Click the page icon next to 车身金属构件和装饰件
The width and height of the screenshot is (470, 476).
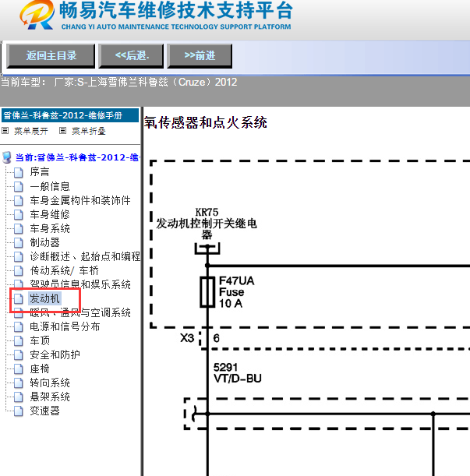pyautogui.click(x=19, y=200)
